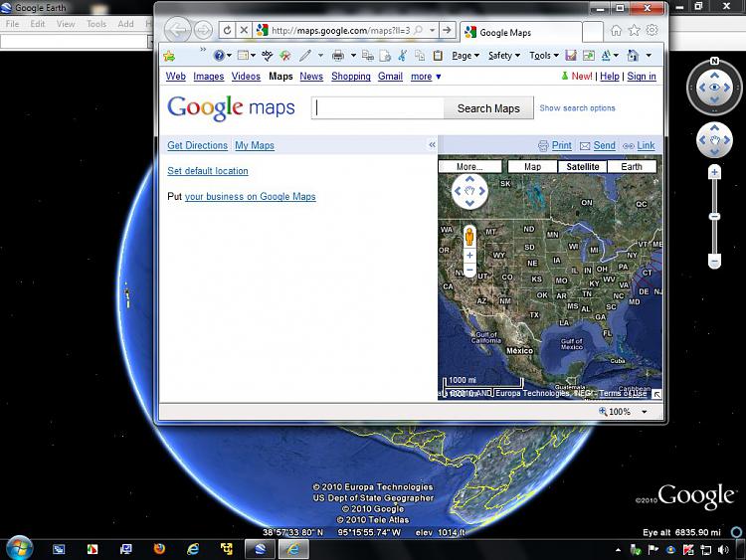Click the text size A toolbar icon
746x560 pixels.
tap(606, 56)
